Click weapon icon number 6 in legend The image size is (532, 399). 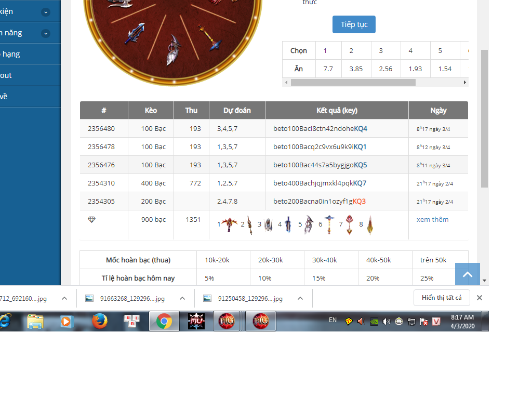coord(329,225)
